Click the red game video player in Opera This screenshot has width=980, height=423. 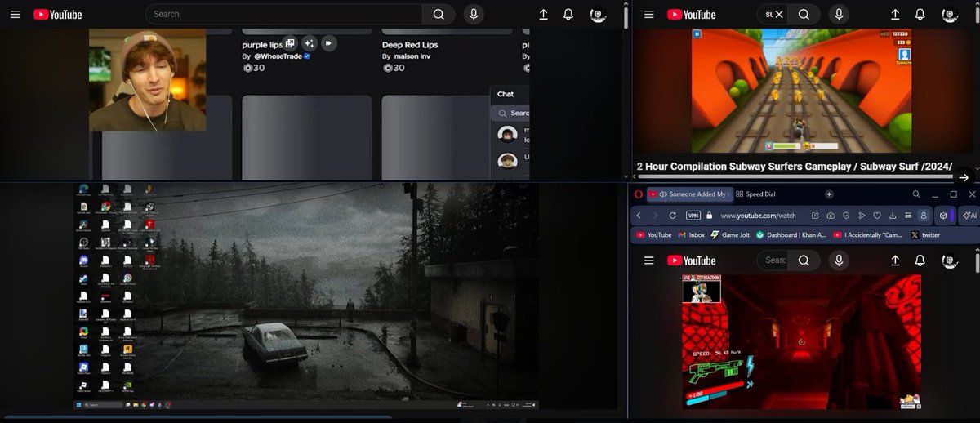(x=802, y=341)
